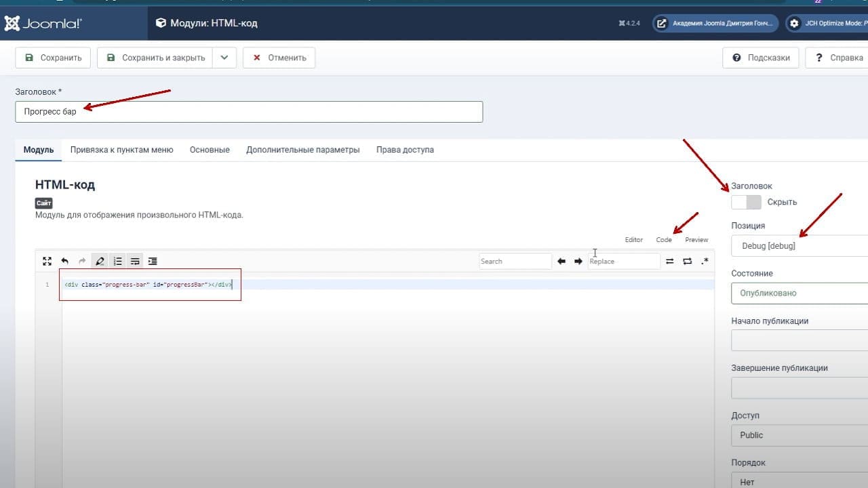Expand the Сохранить и закрыть dropdown arrow
Viewport: 868px width, 488px height.
tap(224, 58)
